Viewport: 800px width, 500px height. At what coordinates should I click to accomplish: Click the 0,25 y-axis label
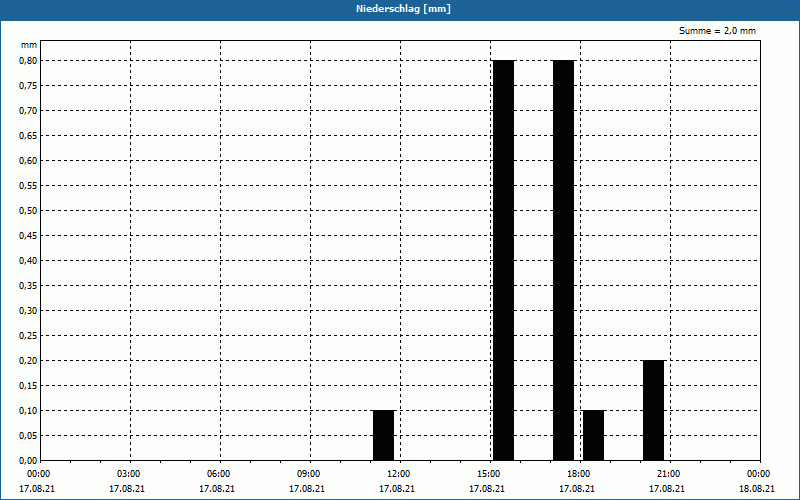[x=28, y=336]
